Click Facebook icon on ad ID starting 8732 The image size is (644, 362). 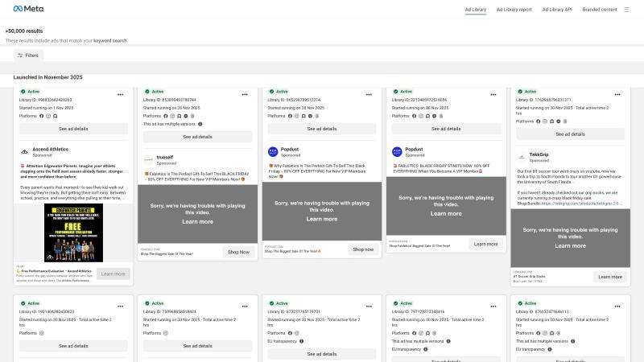tap(290, 333)
